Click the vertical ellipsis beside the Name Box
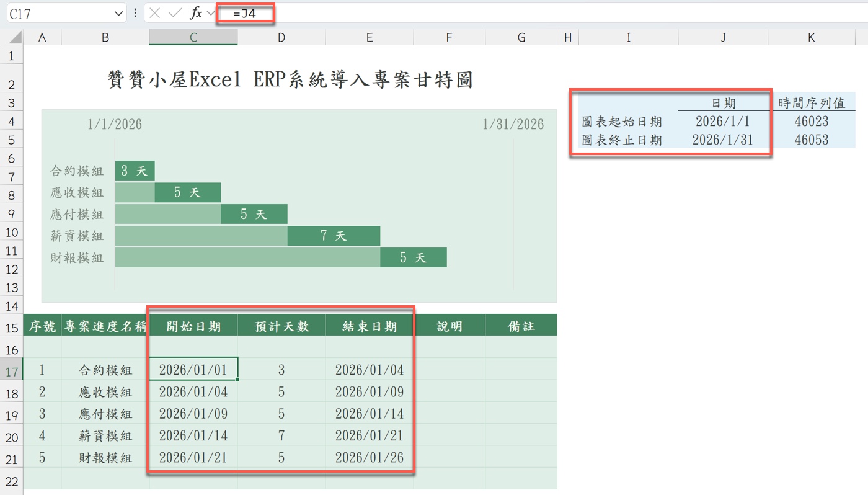 (x=135, y=12)
